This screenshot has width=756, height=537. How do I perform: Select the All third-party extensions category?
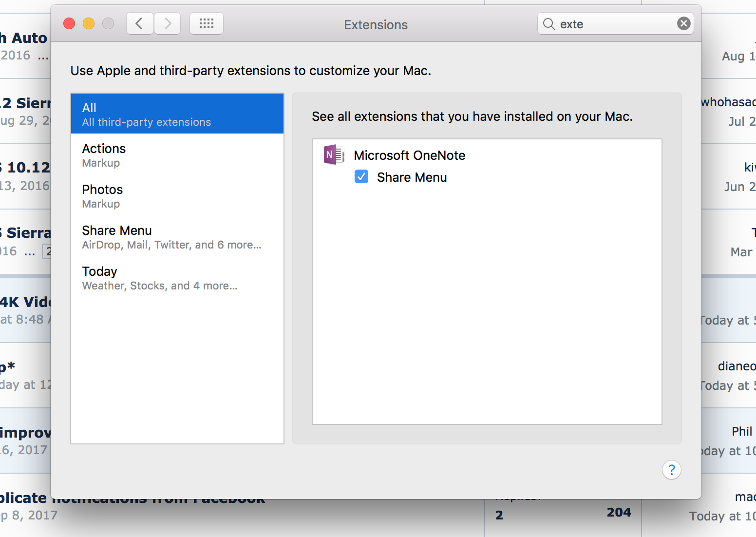tap(177, 114)
